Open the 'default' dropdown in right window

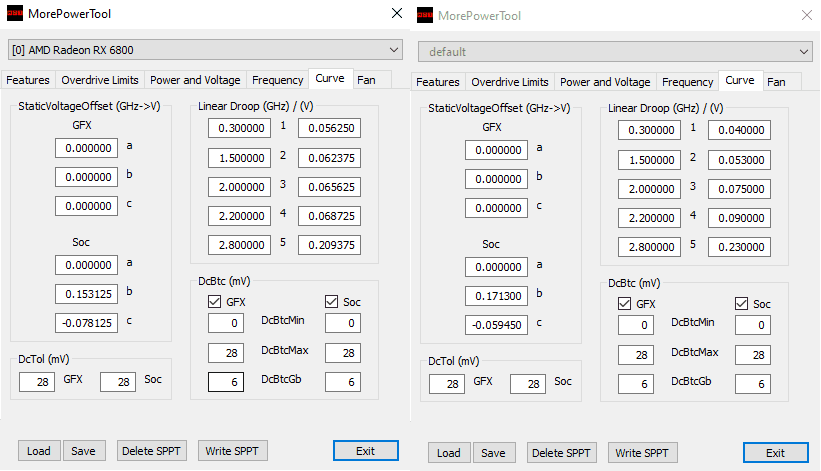click(615, 52)
